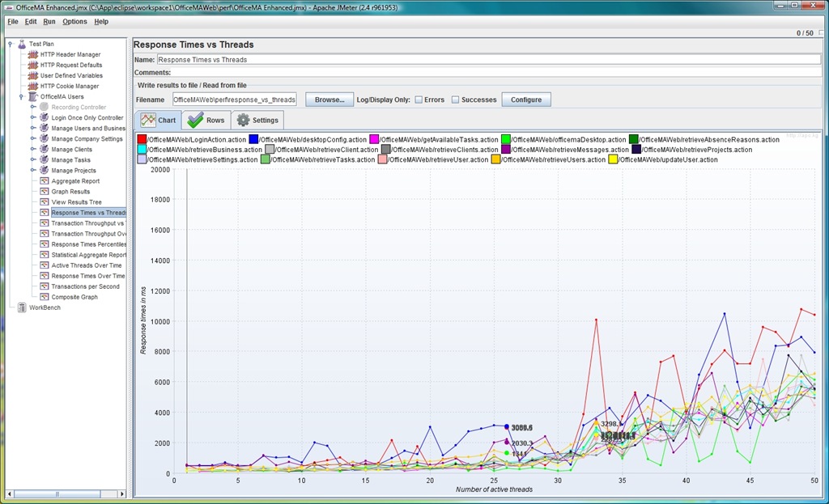
Task: Toggle the Successes checkbox
Action: pyautogui.click(x=455, y=100)
